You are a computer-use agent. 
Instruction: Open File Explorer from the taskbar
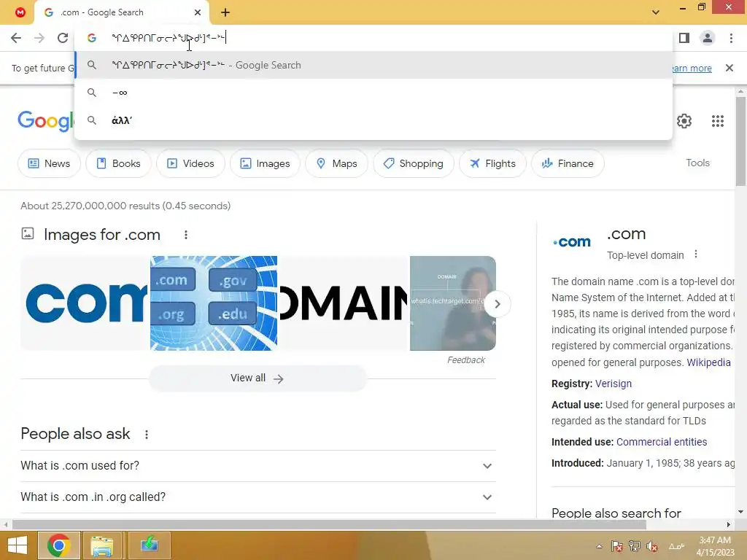tap(102, 545)
